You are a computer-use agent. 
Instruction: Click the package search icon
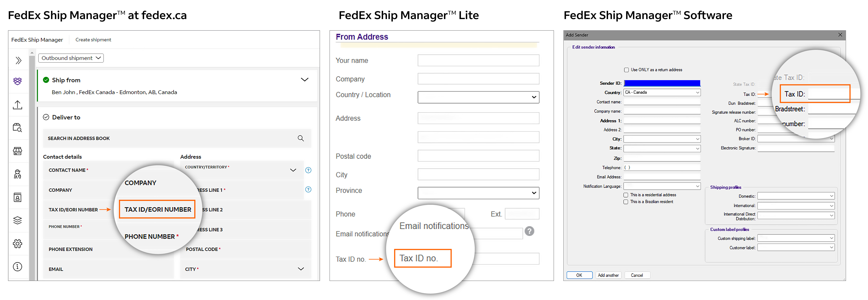tap(18, 127)
